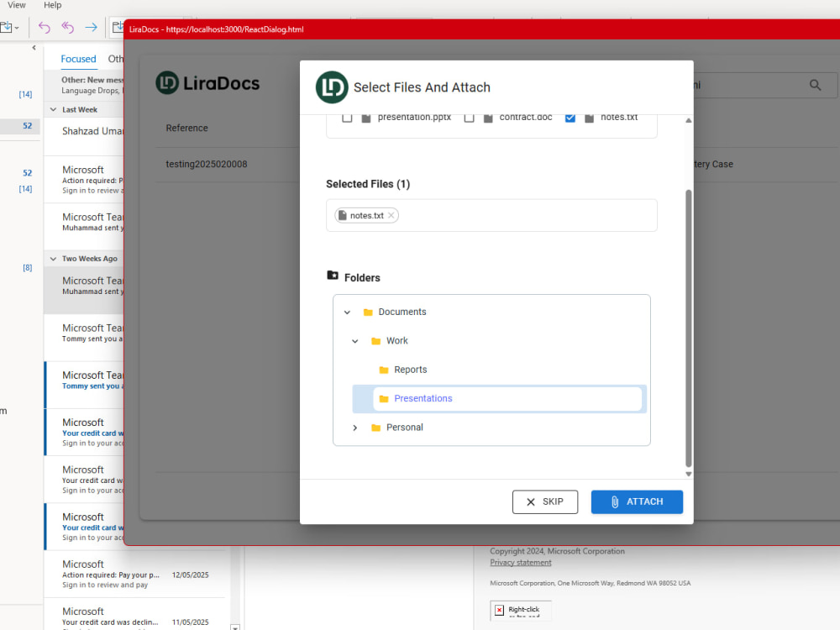This screenshot has width=840, height=630.
Task: Click the Work folder icon
Action: click(x=376, y=341)
